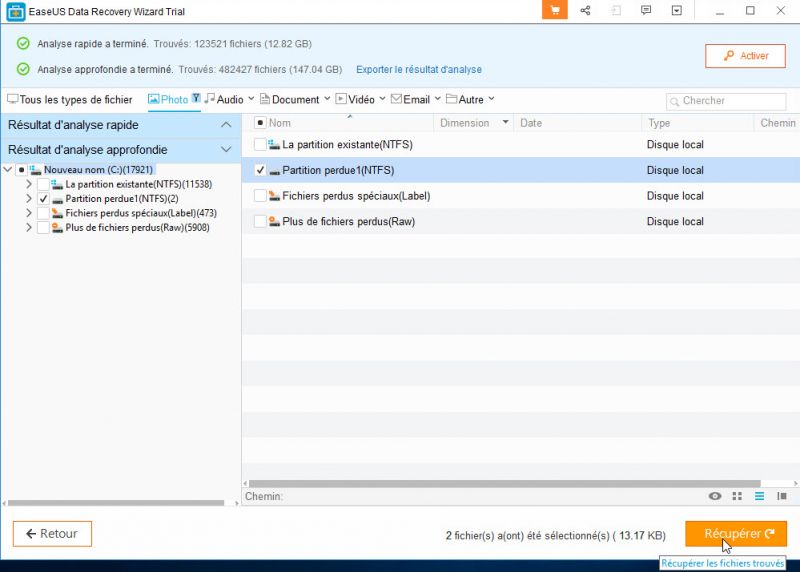Click the Plus de fichiers perdus icon in list

[x=274, y=221]
